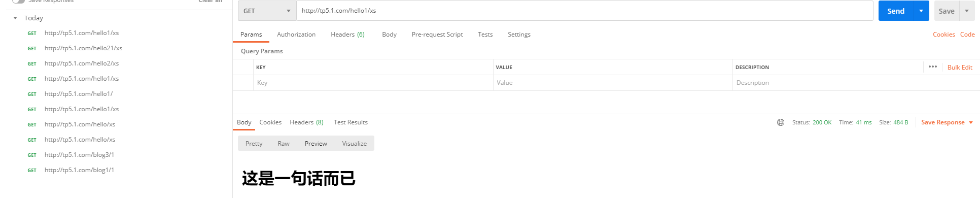The height and width of the screenshot is (198, 980).
Task: Open history entry http://tp5.1.com/hello21/xs
Action: [x=83, y=48]
